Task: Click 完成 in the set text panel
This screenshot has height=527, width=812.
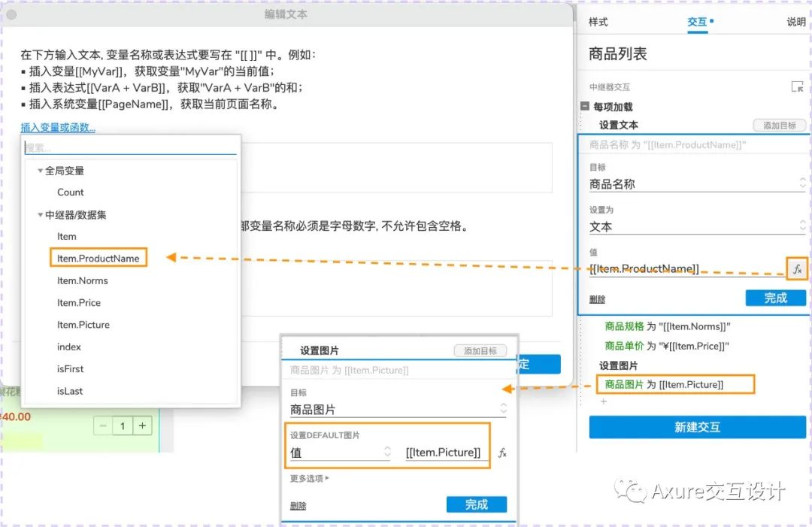Action: click(x=775, y=298)
